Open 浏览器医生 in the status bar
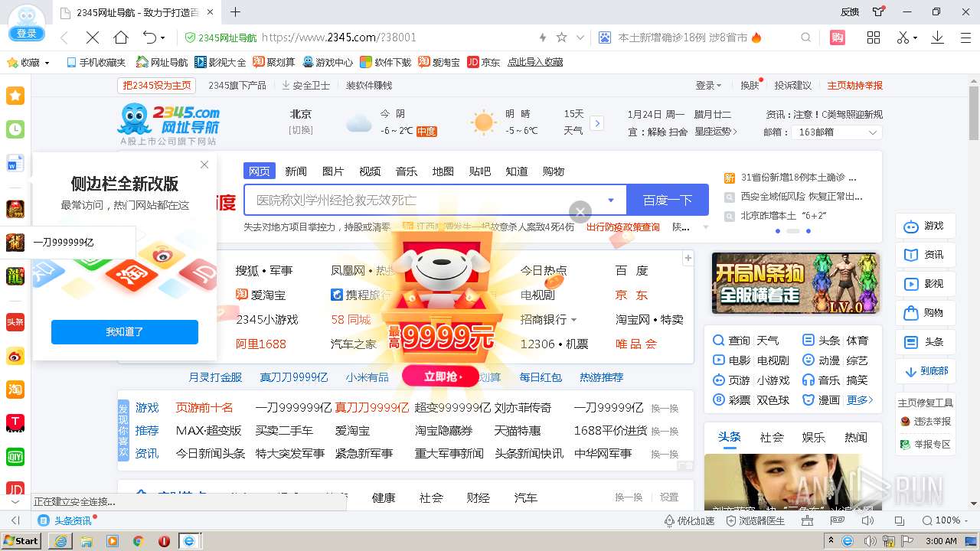 coord(755,520)
